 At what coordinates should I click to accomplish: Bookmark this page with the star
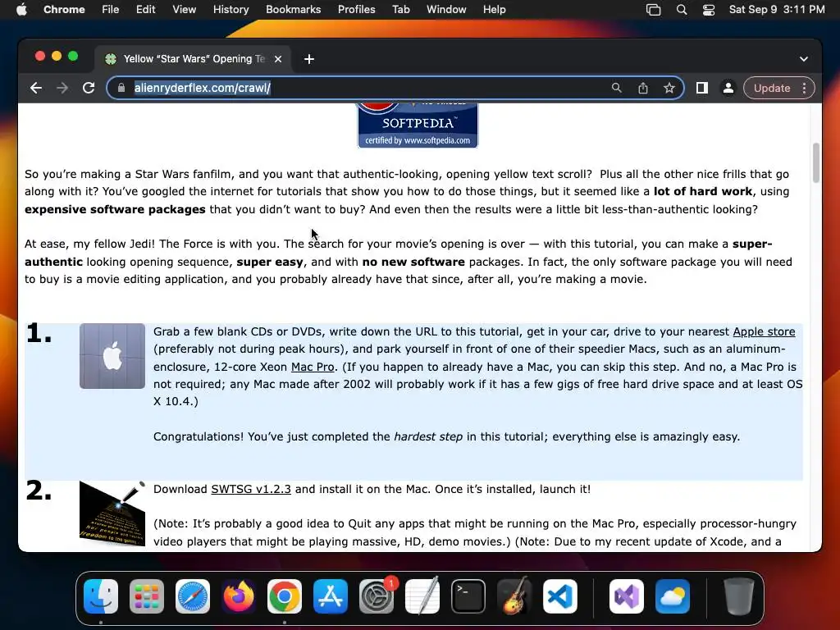point(669,88)
